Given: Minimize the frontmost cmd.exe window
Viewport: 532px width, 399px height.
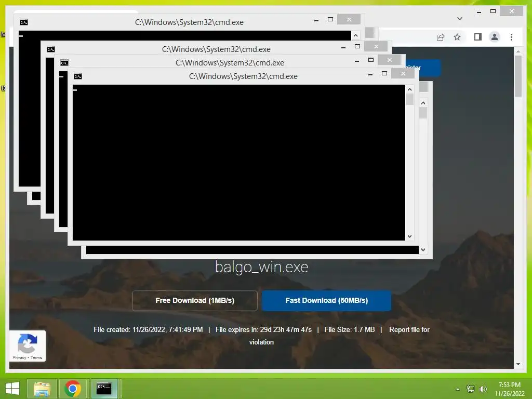Looking at the screenshot, I should coord(370,74).
